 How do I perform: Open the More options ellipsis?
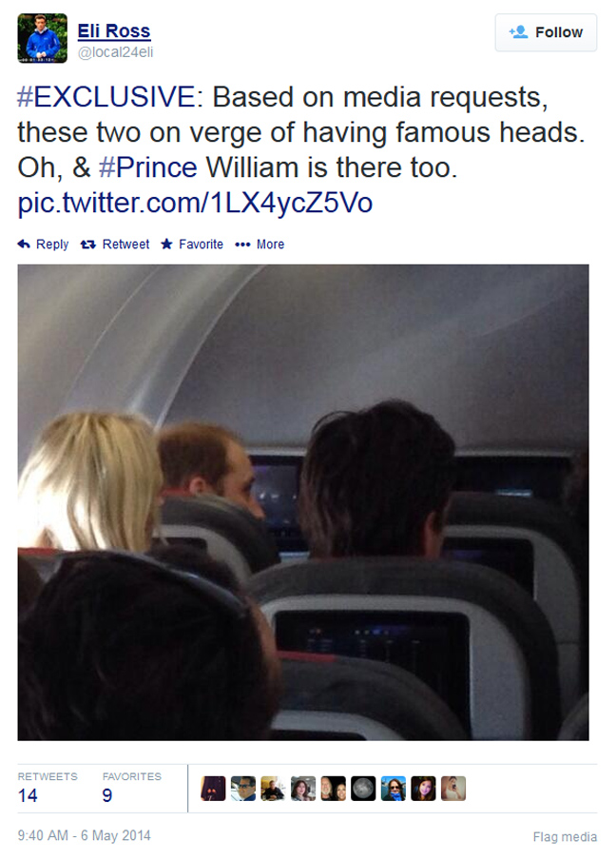coord(242,244)
